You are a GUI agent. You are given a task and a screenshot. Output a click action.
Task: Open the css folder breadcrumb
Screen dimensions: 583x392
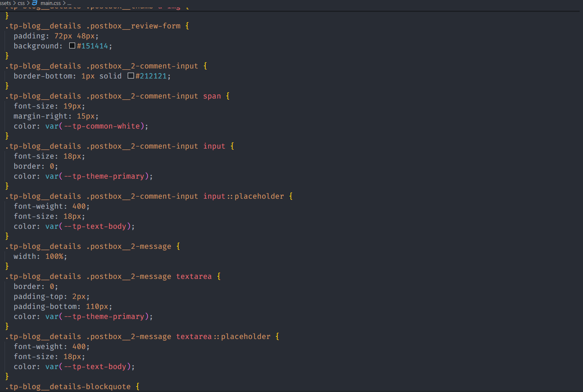[x=21, y=3]
